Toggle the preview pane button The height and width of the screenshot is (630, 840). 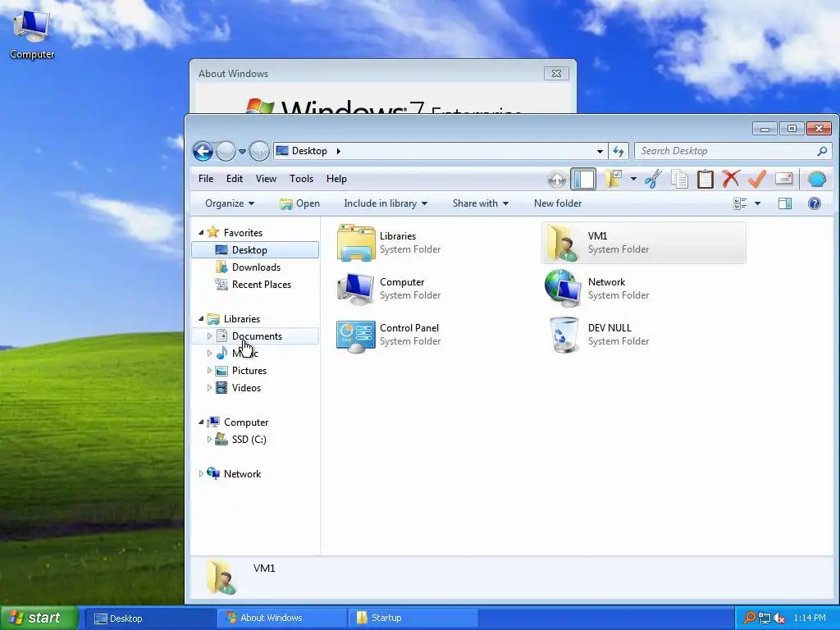coord(785,203)
